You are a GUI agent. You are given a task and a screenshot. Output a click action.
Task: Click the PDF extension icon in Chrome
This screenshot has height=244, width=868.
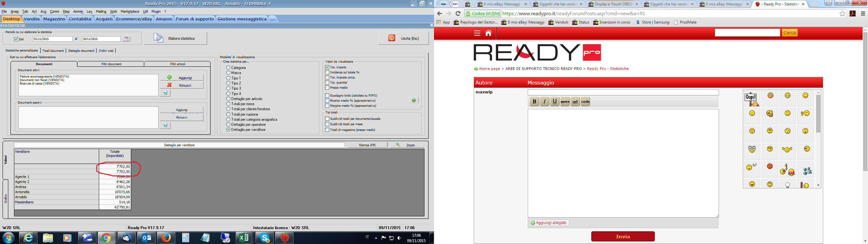[852, 13]
